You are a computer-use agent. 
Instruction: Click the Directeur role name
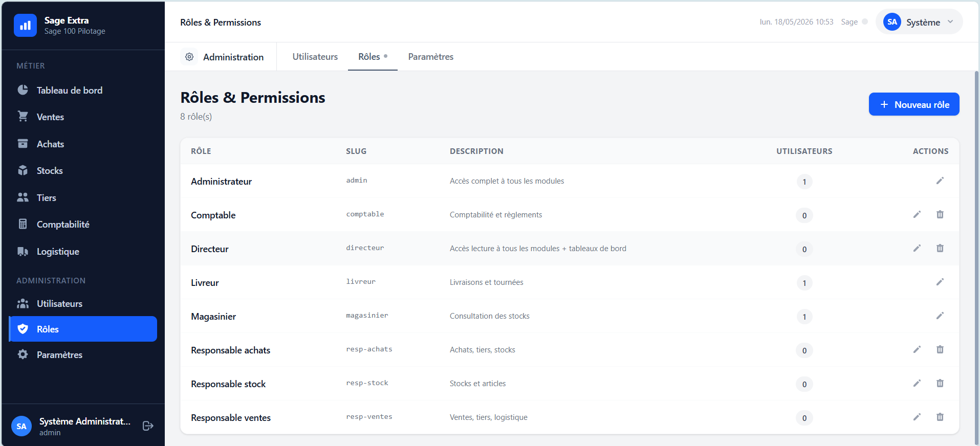coord(210,249)
